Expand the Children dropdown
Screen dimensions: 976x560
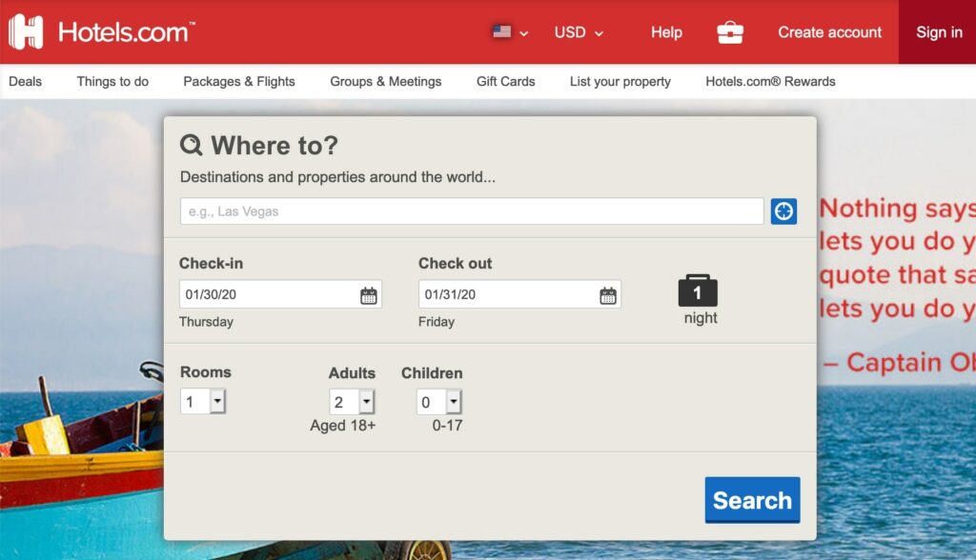(438, 401)
